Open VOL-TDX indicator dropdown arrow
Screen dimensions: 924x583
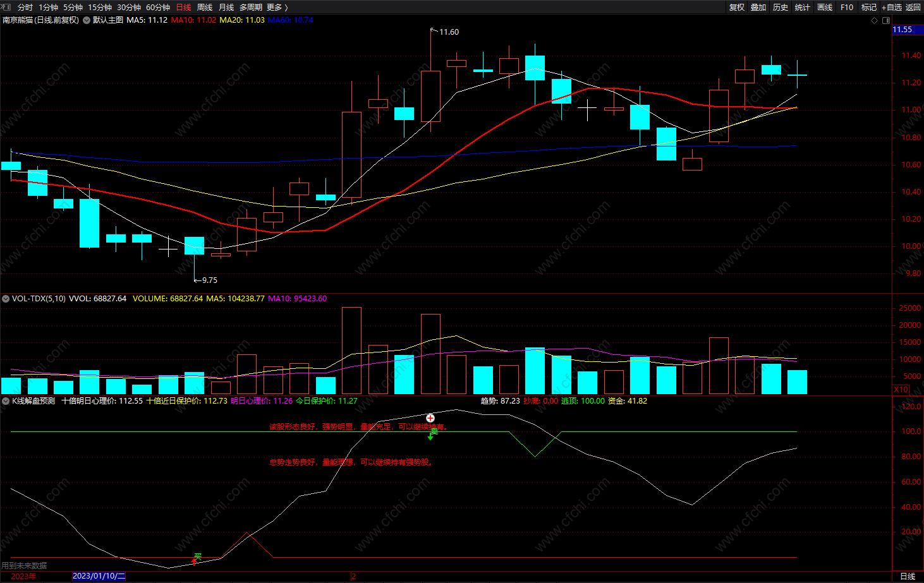coord(6,299)
